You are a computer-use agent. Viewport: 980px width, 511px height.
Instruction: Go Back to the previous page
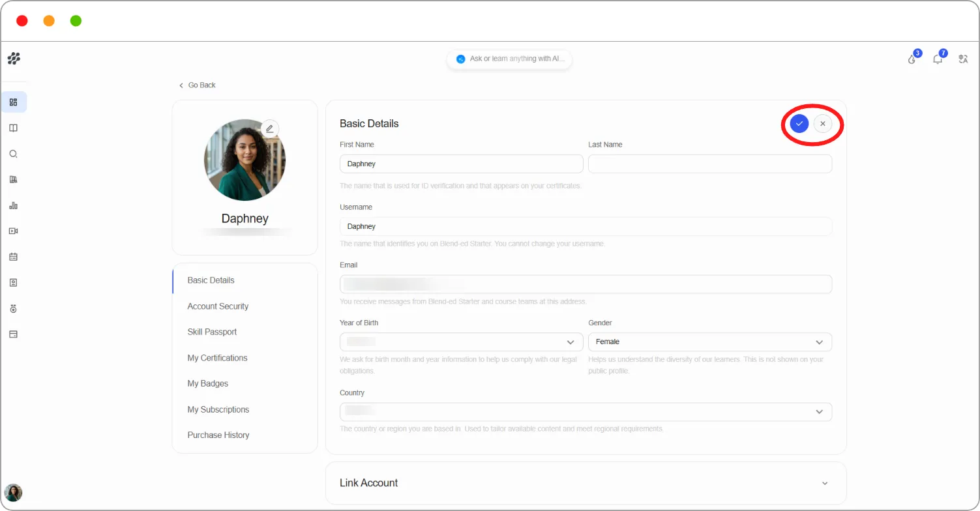click(x=197, y=85)
